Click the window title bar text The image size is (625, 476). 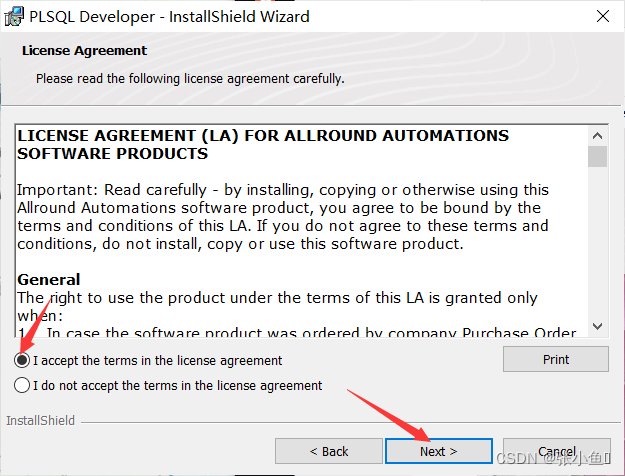point(169,17)
